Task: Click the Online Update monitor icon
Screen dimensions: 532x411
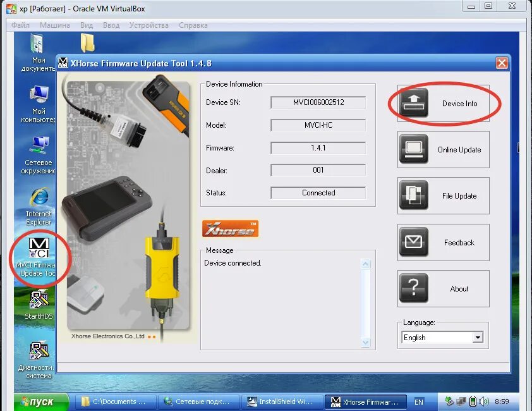Action: 414,149
